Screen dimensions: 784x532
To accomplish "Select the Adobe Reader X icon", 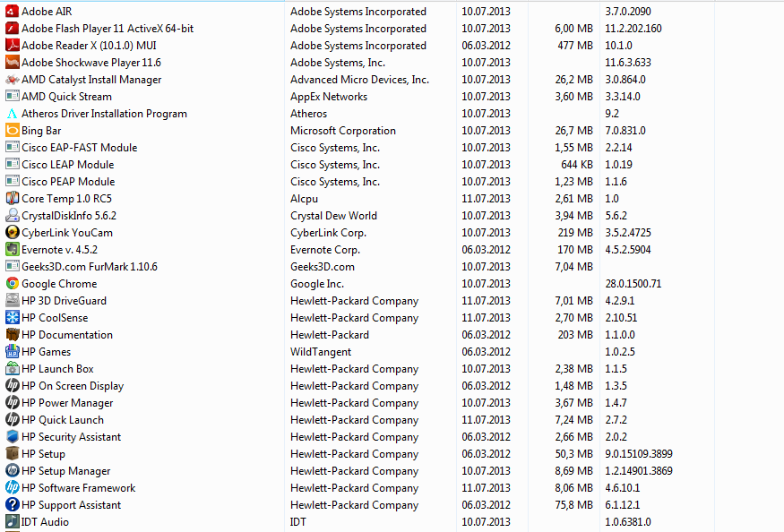I will [12, 45].
